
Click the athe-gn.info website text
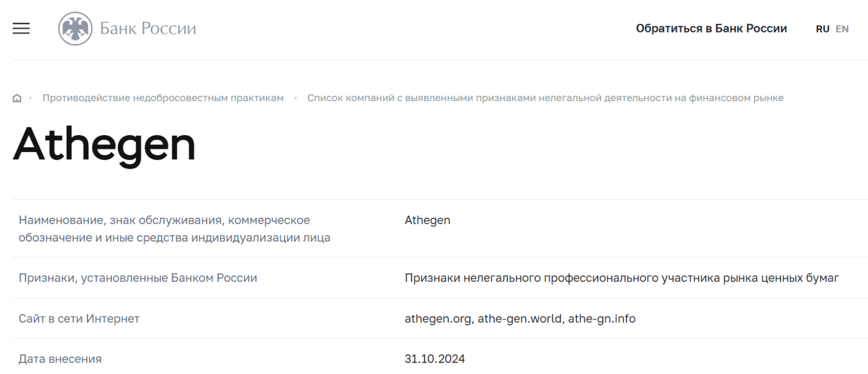point(602,319)
